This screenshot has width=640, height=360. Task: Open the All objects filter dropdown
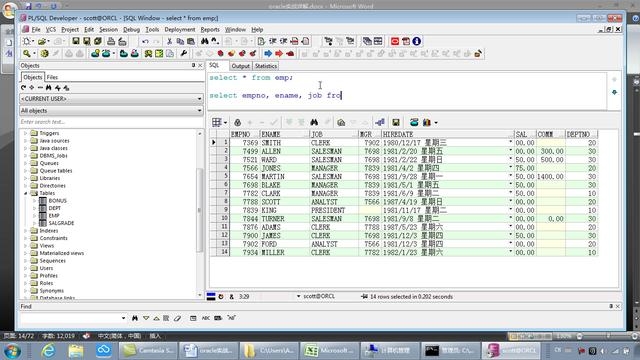click(x=111, y=111)
